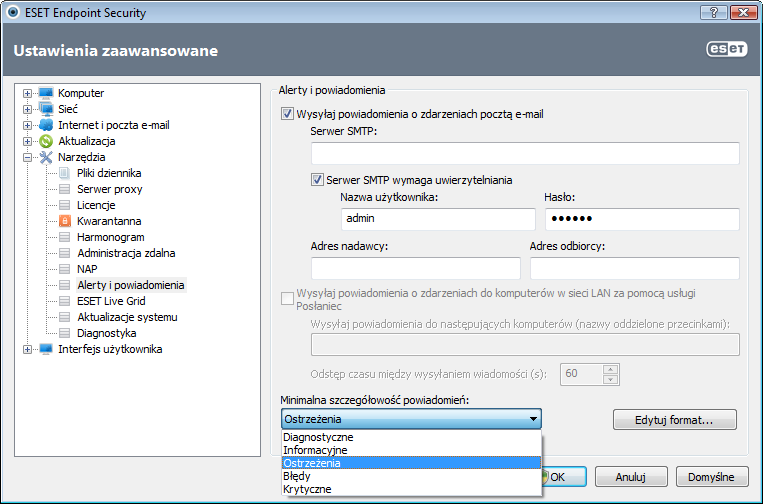Select NAP in the tree
763x504 pixels.
coord(87,269)
